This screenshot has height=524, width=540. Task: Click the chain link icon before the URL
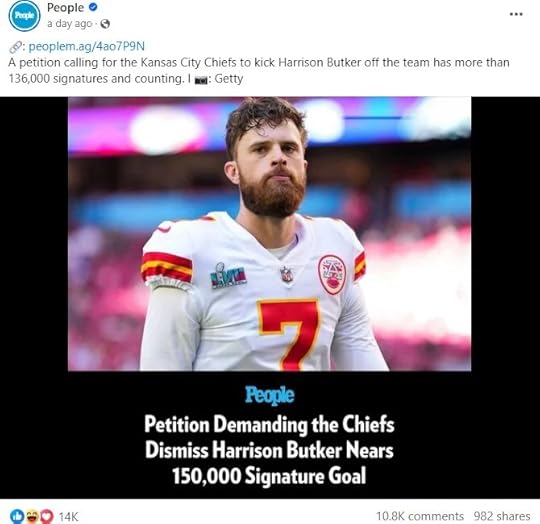(15, 47)
